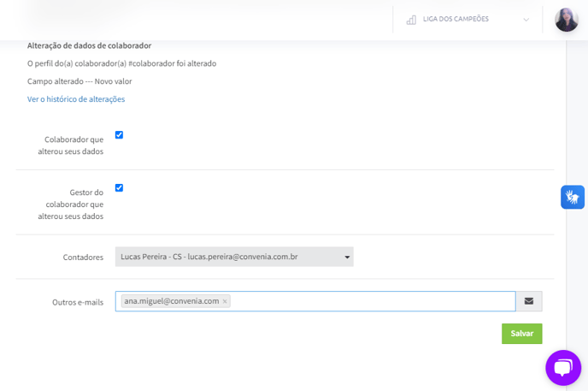Image resolution: width=588 pixels, height=391 pixels.
Task: Click the chevron arrow next to Liga dos Campeões
Action: tap(526, 20)
